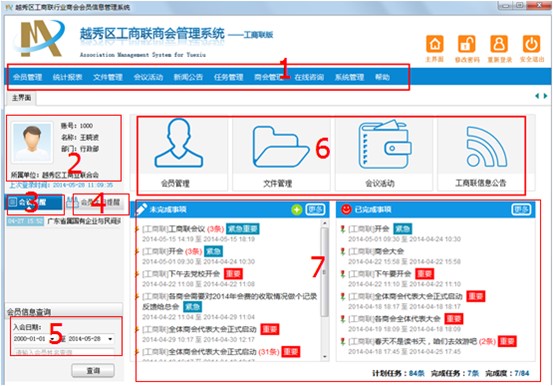
Task: Open the 在线咨询 menu
Action: pos(309,77)
